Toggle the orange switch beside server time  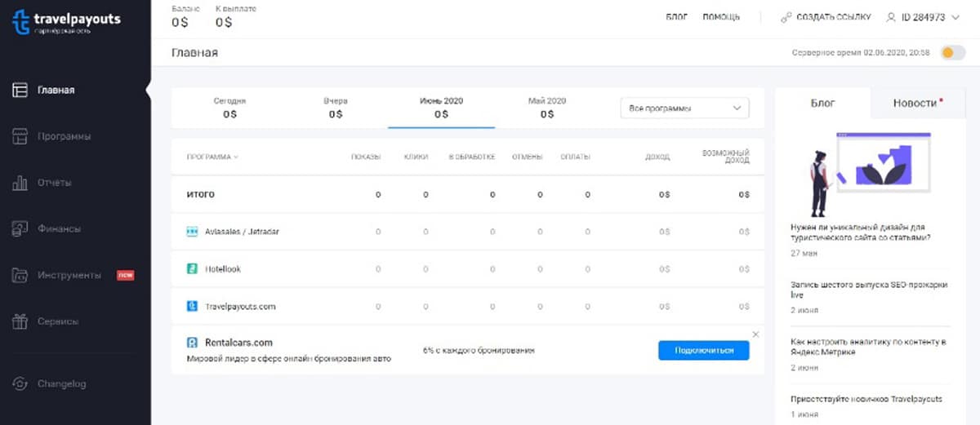tap(947, 53)
